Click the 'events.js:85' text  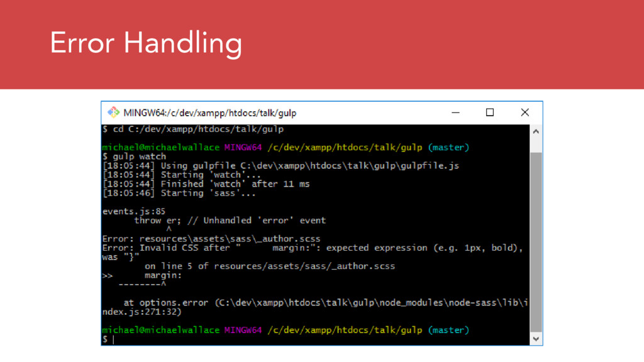[x=133, y=211]
